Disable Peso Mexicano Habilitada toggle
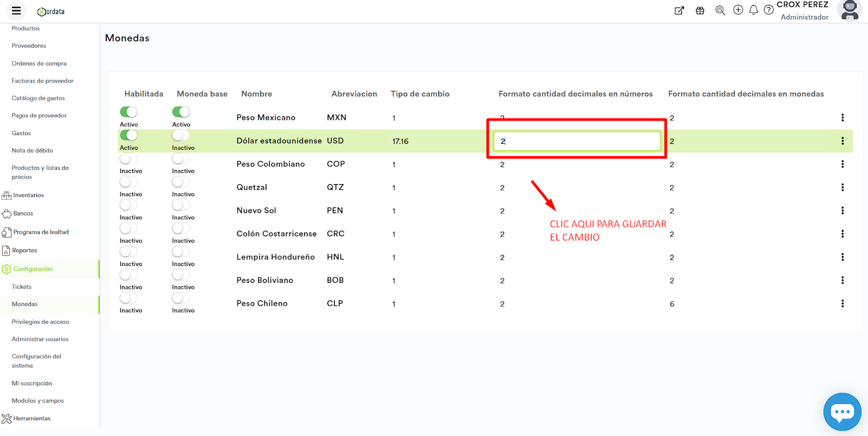 [129, 112]
